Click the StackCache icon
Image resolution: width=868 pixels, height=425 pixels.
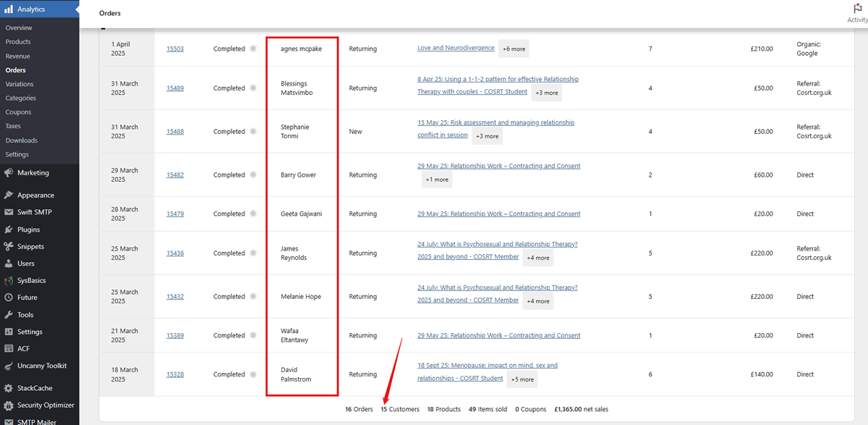[9, 388]
